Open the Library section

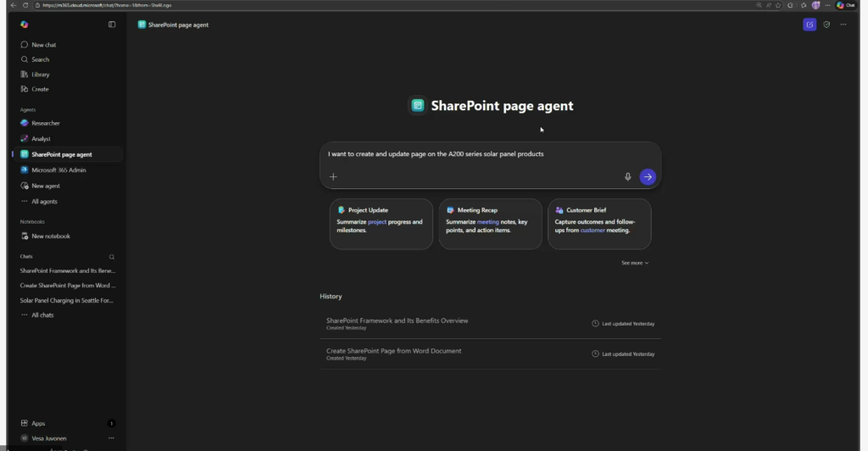point(41,75)
